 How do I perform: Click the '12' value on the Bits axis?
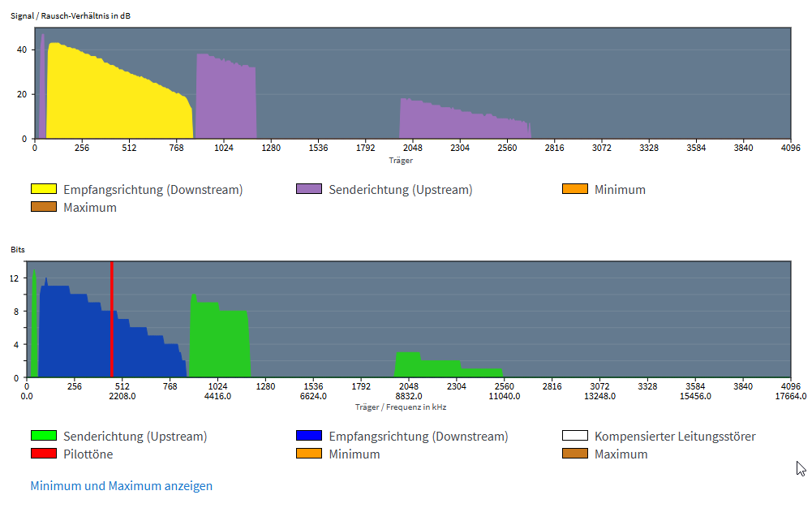[14, 278]
